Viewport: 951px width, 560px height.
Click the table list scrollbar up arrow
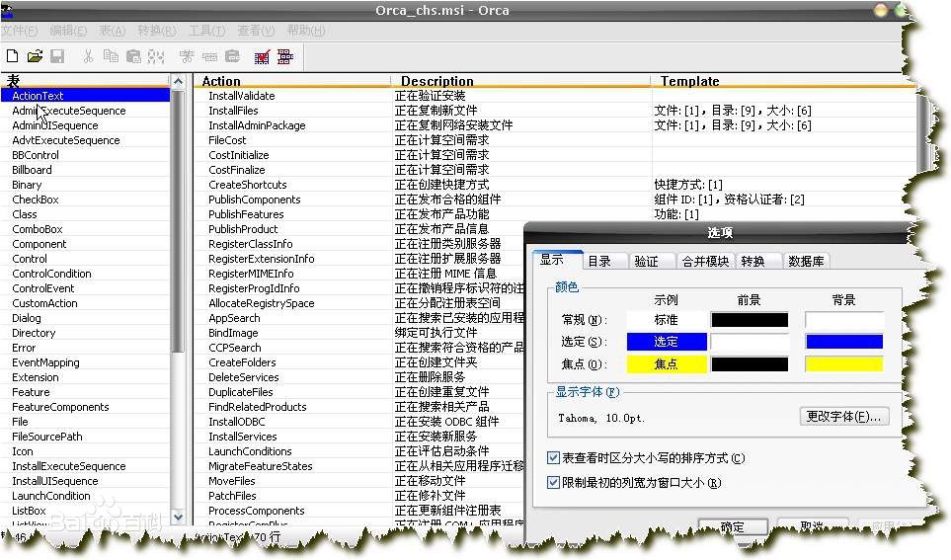178,81
